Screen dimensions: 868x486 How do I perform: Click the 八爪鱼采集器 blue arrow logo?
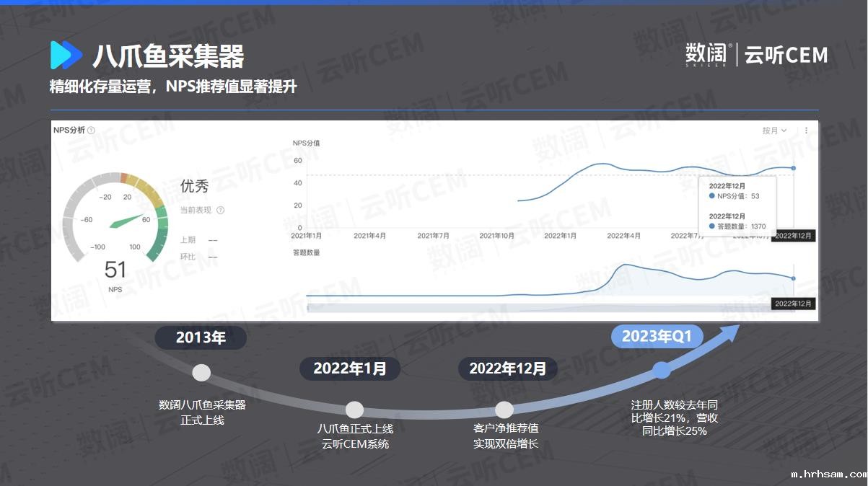click(66, 56)
